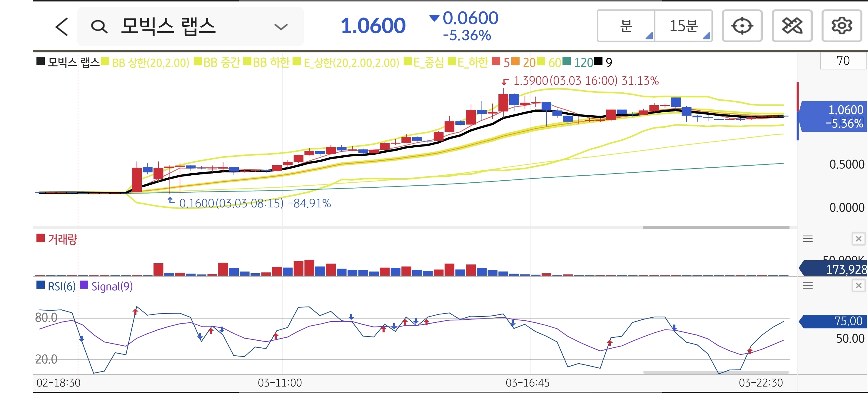Tap the back arrow icon

click(x=62, y=27)
